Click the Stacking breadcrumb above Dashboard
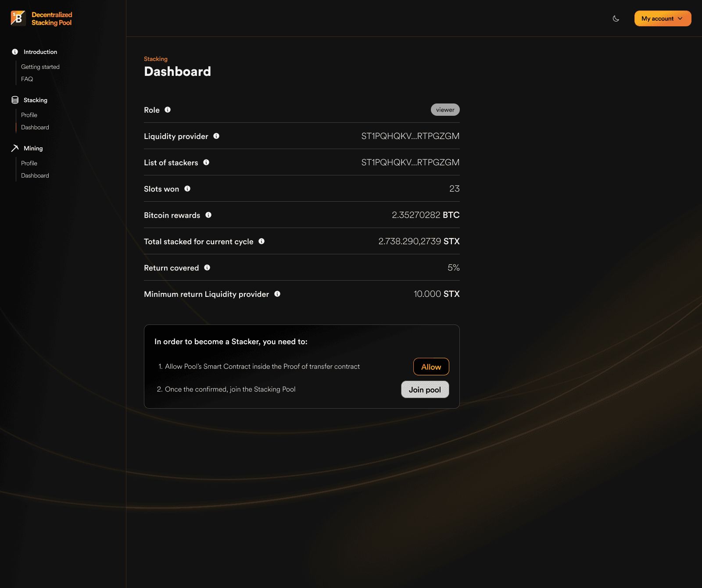The image size is (702, 588). (156, 58)
